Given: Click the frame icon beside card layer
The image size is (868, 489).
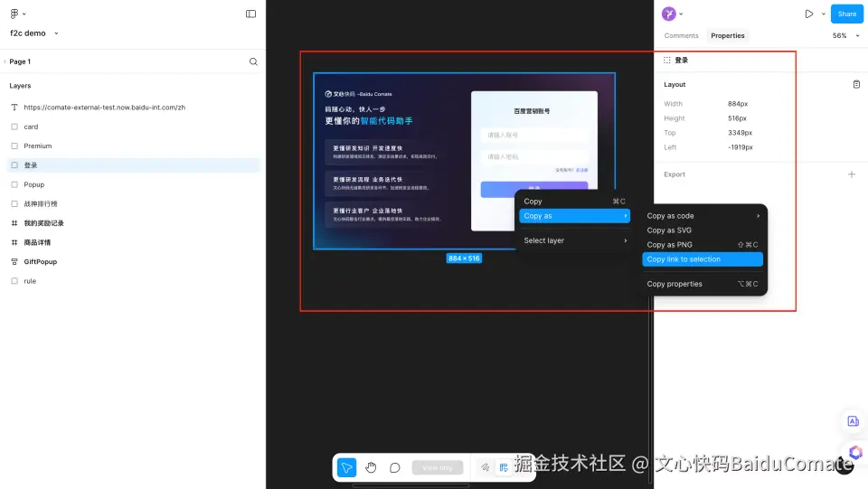Looking at the screenshot, I should tap(14, 127).
